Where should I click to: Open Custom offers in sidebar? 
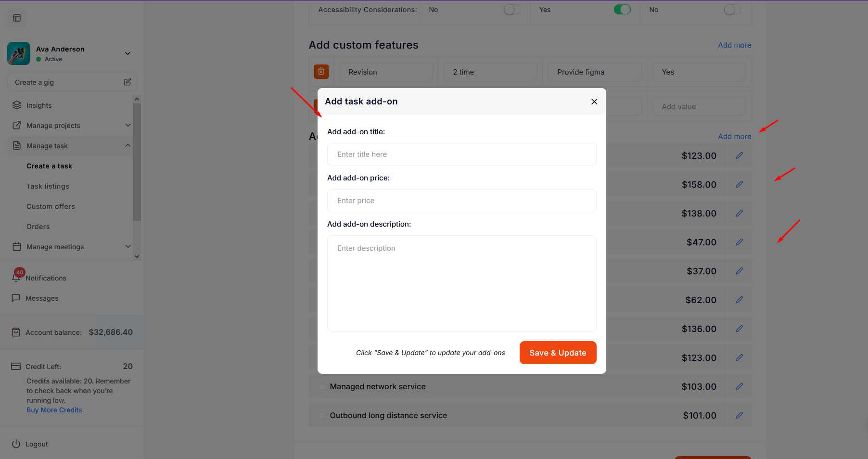(x=51, y=206)
